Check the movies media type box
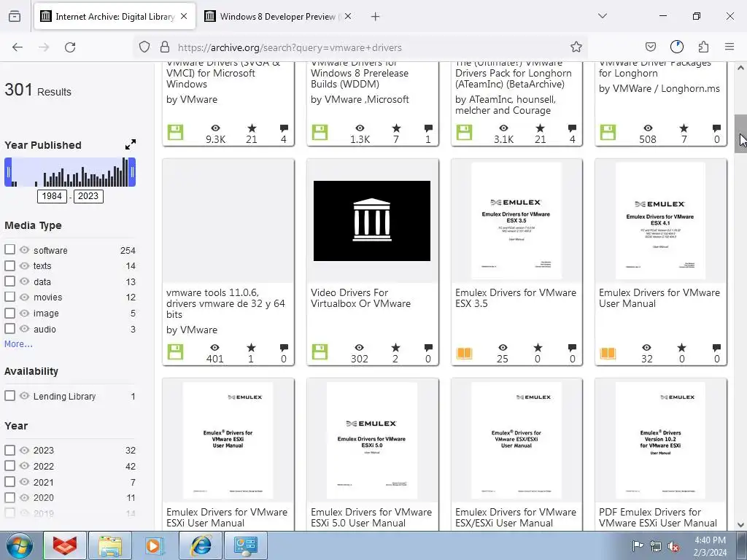The height and width of the screenshot is (560, 747). [9, 297]
